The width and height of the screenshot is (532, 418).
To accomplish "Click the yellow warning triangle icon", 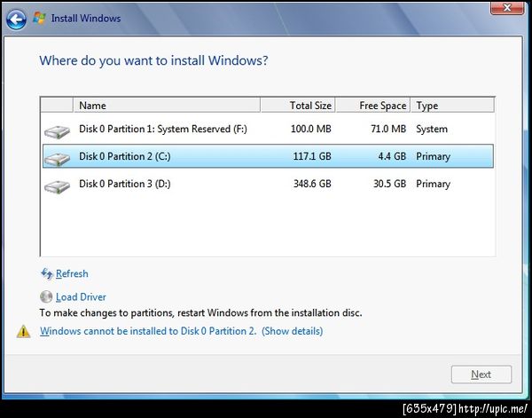I will click(23, 331).
